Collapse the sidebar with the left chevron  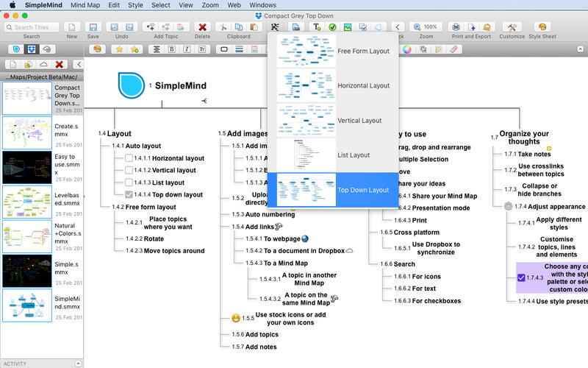pos(79,64)
